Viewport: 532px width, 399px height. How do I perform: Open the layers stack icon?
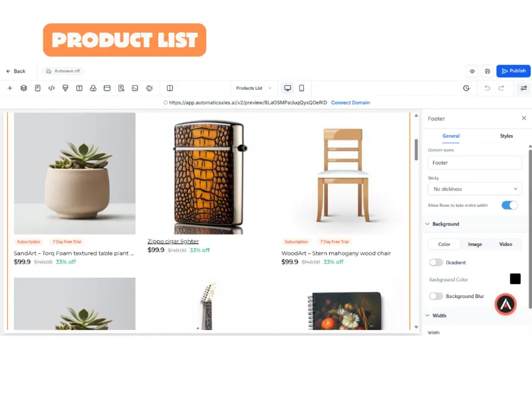pos(24,88)
